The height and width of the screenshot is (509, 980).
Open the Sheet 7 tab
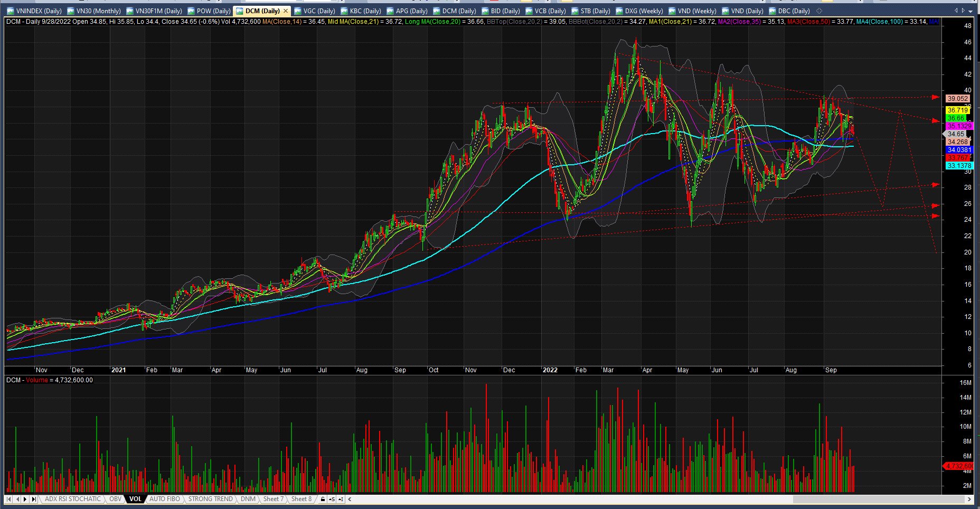point(273,499)
